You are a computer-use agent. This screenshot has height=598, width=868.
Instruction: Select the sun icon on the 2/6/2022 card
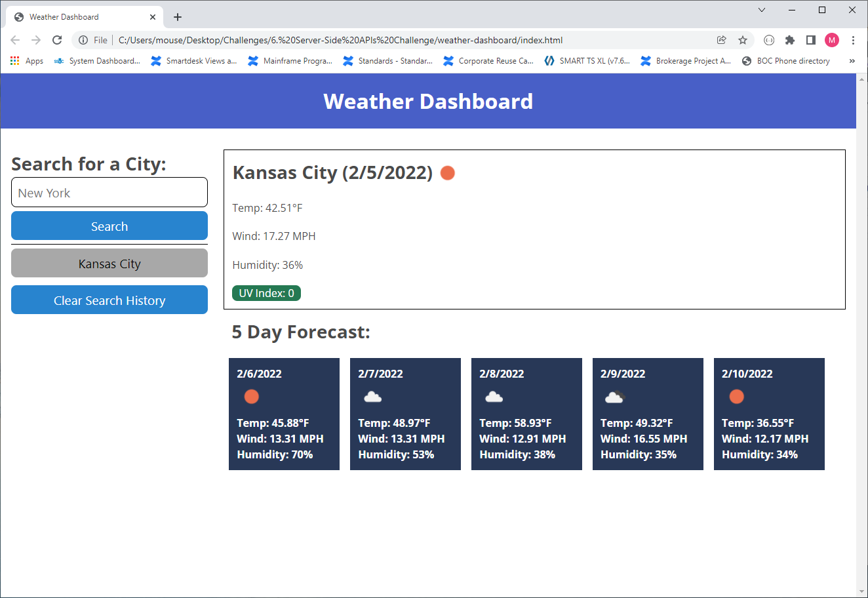(x=251, y=396)
